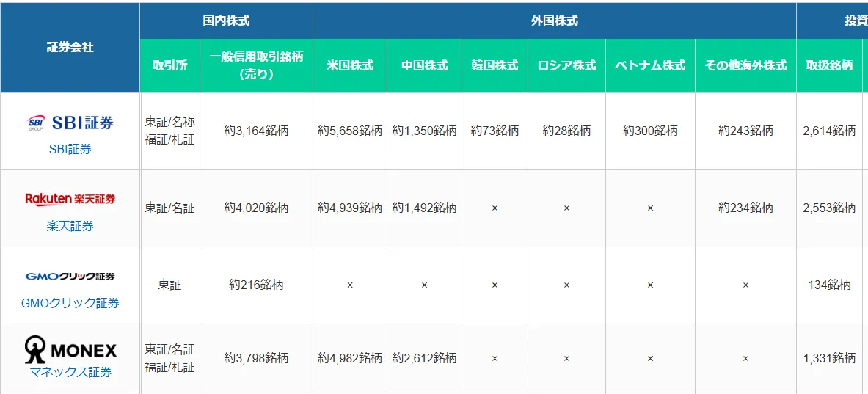This screenshot has height=394, width=868.
Task: Click the SBI証券 logo image
Action: pos(70,123)
